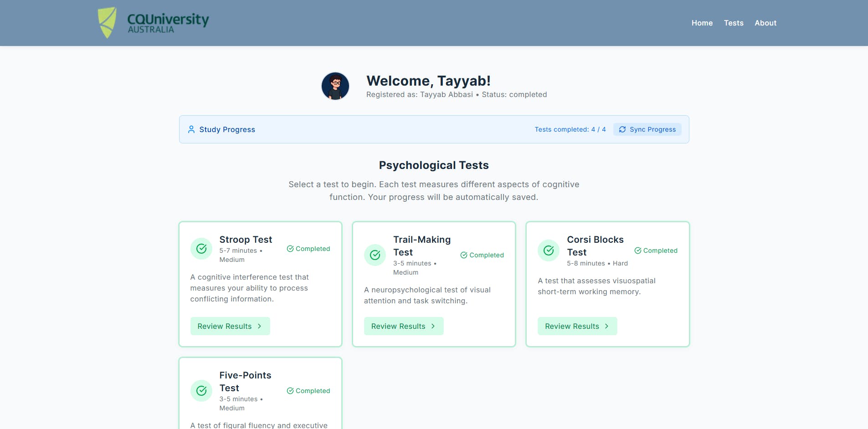Click Five-Points Test large check icon
The height and width of the screenshot is (429, 868).
pos(201,391)
